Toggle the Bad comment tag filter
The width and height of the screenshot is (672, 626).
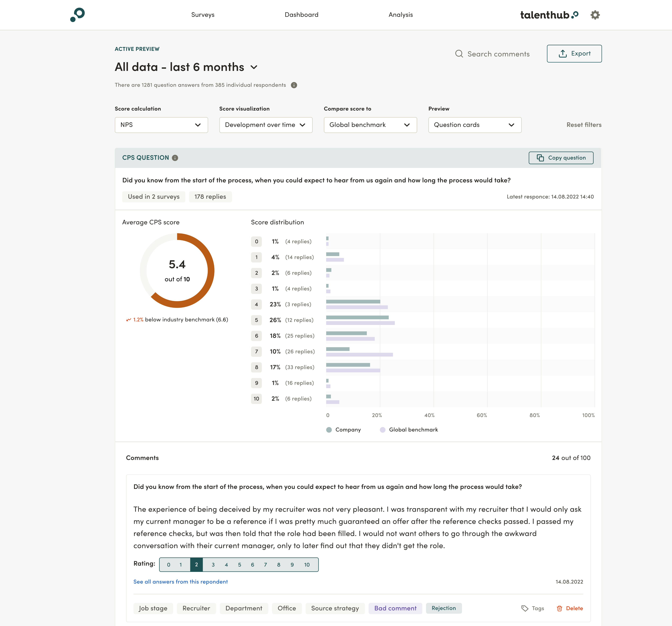[395, 608]
